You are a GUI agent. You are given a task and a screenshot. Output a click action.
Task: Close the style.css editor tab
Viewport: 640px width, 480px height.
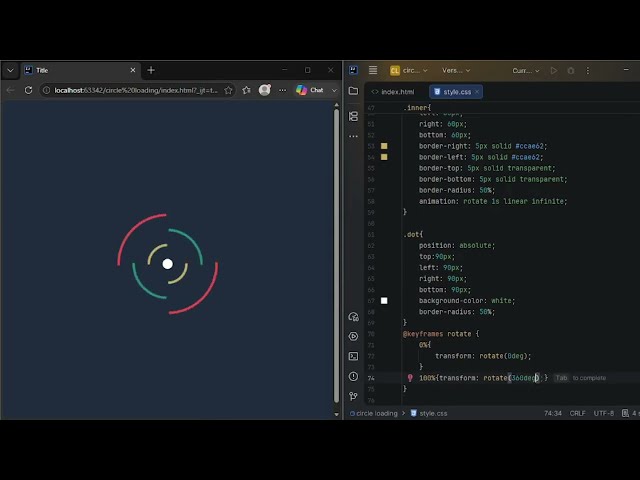pos(477,92)
